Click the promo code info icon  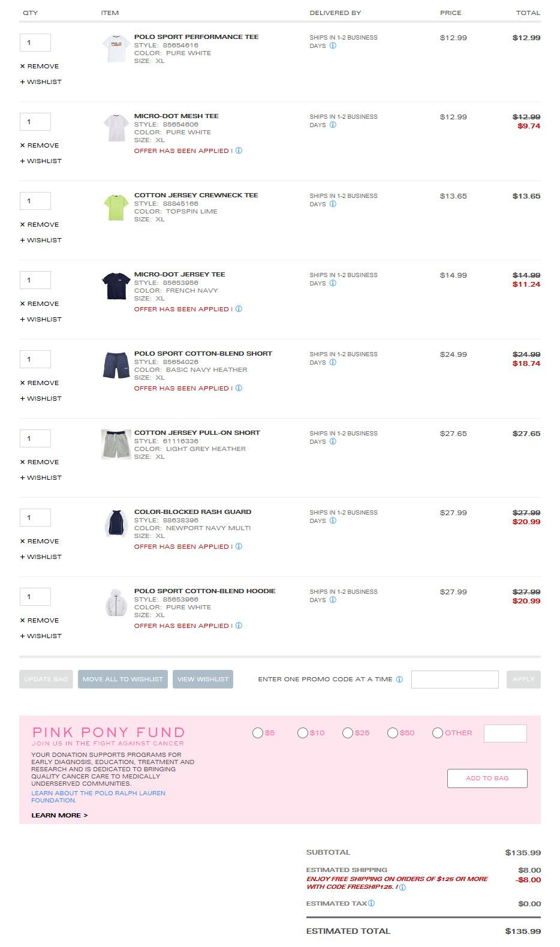point(399,680)
